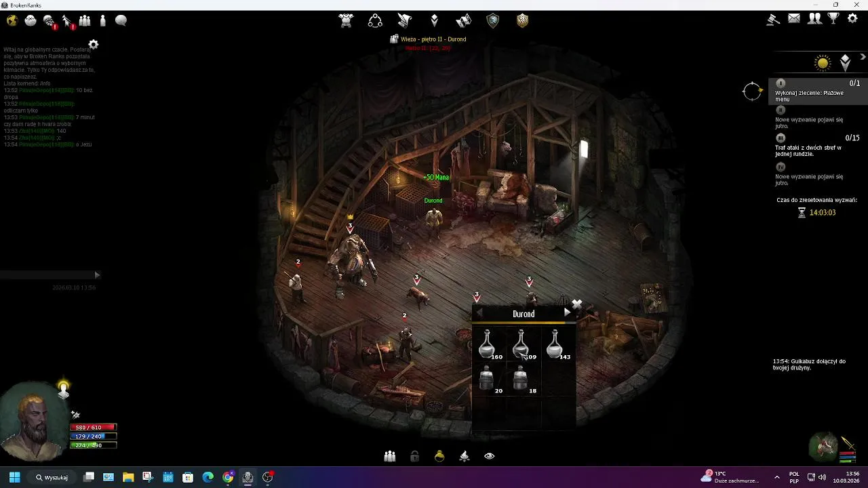The height and width of the screenshot is (488, 868).
Task: Open the game settings gear top right
Action: pos(853,19)
